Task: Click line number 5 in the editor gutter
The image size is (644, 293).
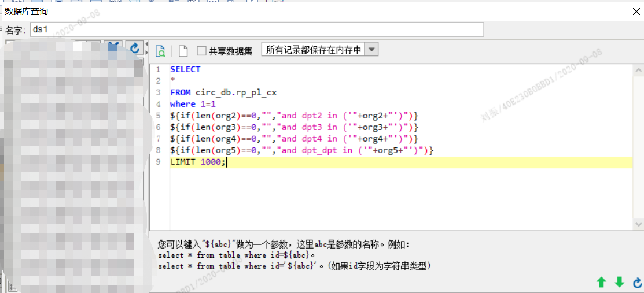Action: click(x=158, y=116)
